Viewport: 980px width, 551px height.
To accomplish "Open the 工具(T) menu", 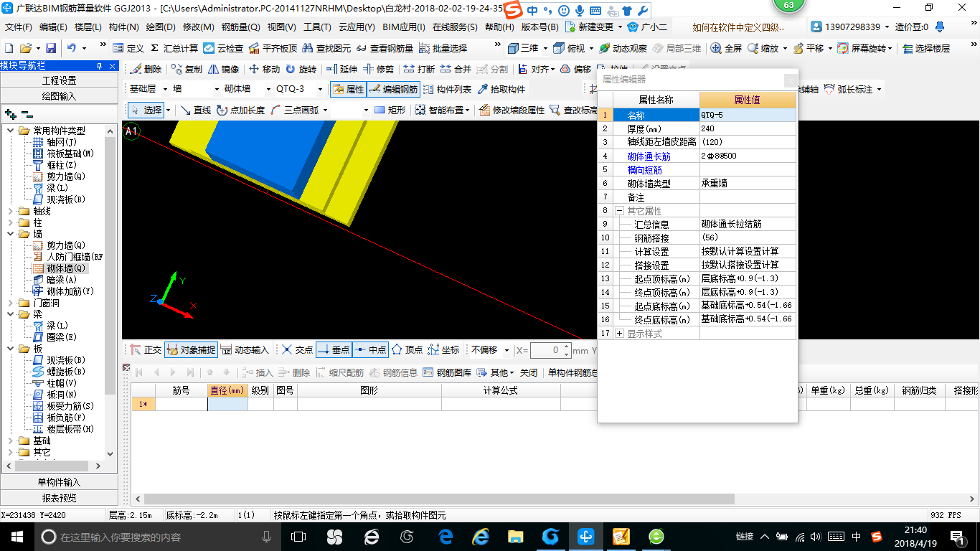I will pos(317,27).
